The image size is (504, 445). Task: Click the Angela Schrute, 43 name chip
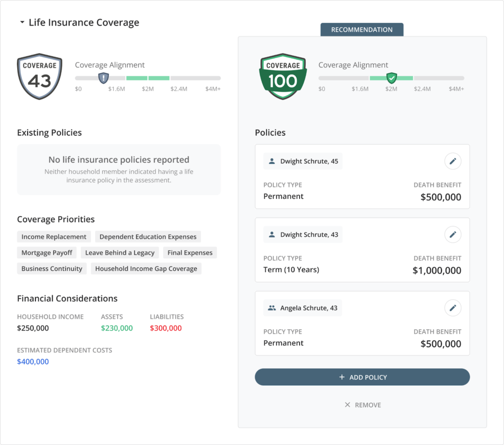click(303, 308)
